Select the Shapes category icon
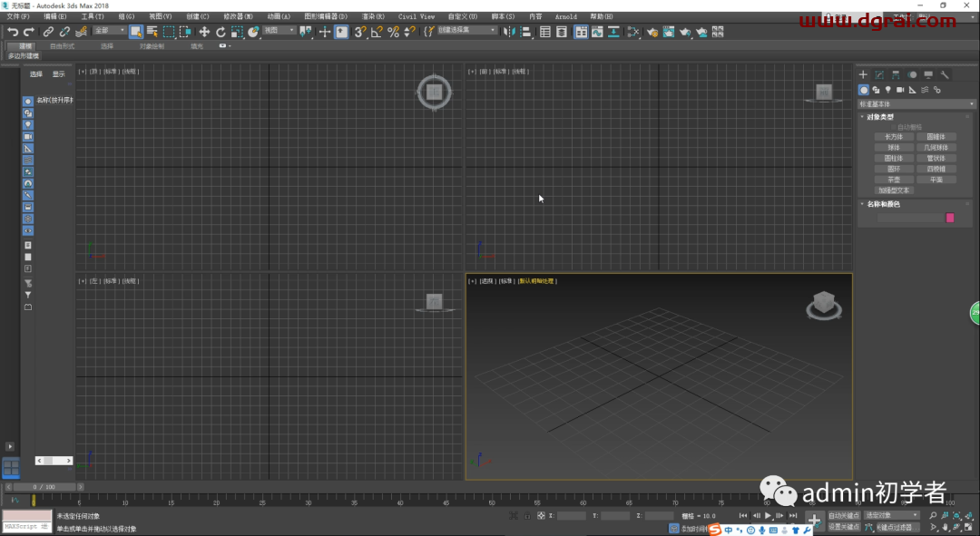This screenshot has height=536, width=980. (x=876, y=90)
